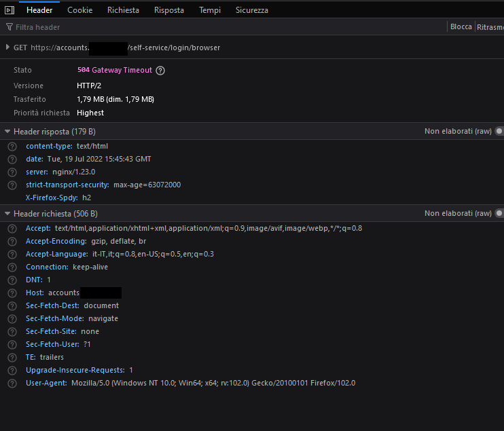Click the 504 Gateway Timeout status text
The height and width of the screenshot is (431, 504).
115,70
